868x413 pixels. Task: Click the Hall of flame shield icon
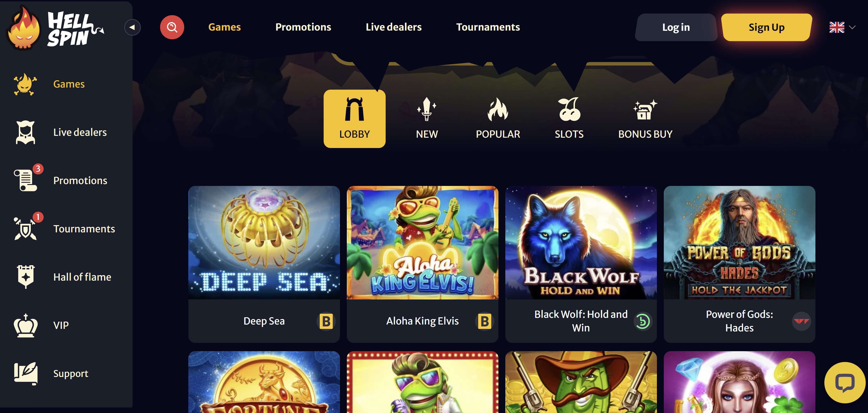click(25, 277)
